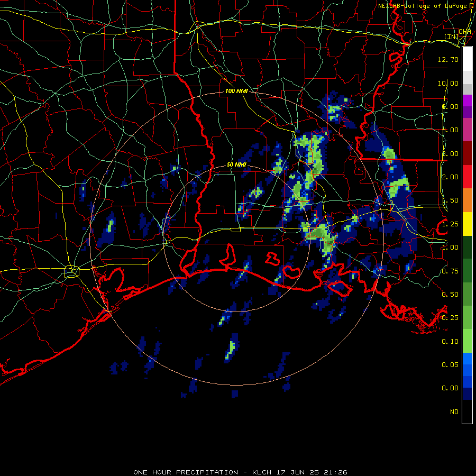Select the orange swatch in the color scale
476x476 pixels.
point(467,200)
